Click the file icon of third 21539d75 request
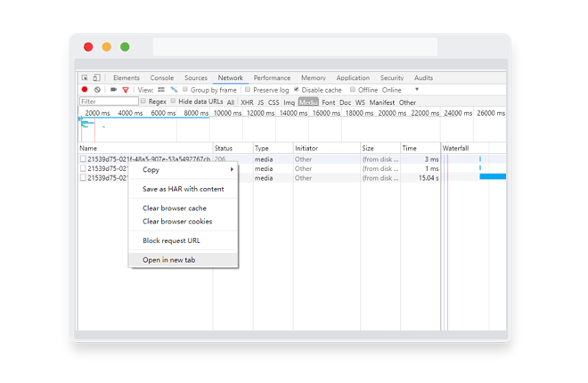Image resolution: width=588 pixels, height=383 pixels. 83,177
